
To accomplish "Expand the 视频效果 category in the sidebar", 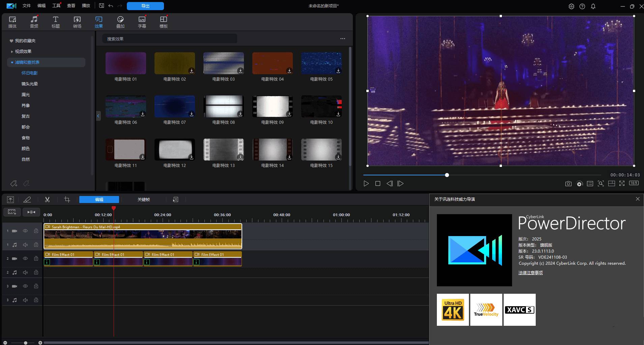I will point(12,51).
